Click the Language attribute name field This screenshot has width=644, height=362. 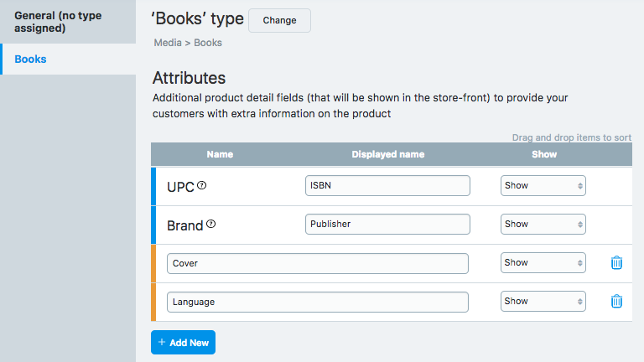point(317,302)
